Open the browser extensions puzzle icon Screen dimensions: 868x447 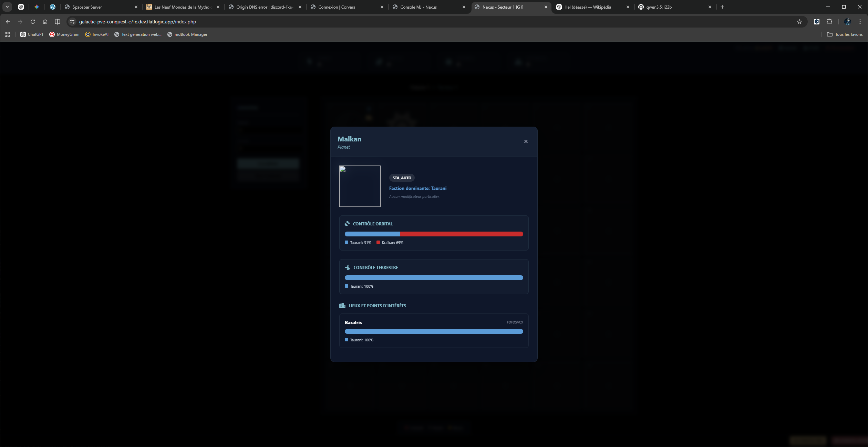pos(829,22)
